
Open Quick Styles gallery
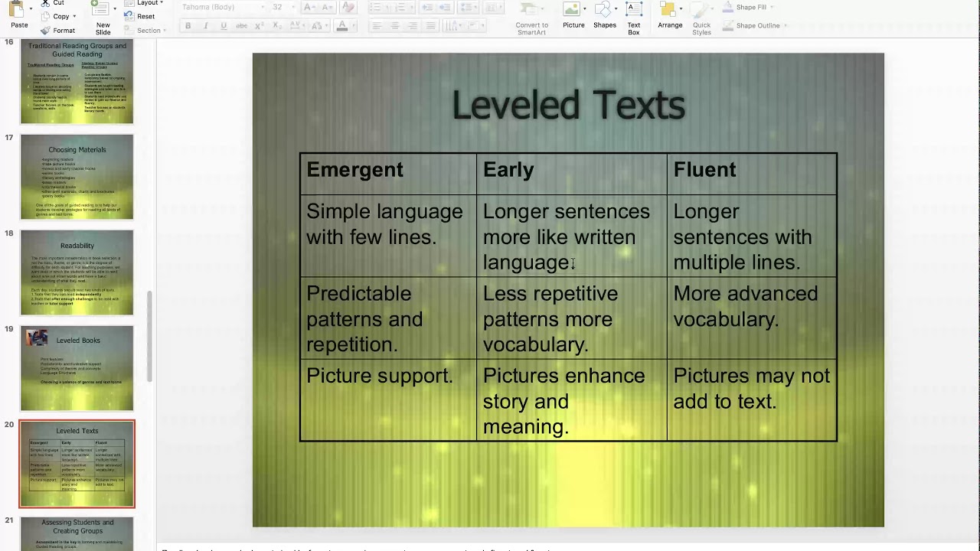point(701,18)
